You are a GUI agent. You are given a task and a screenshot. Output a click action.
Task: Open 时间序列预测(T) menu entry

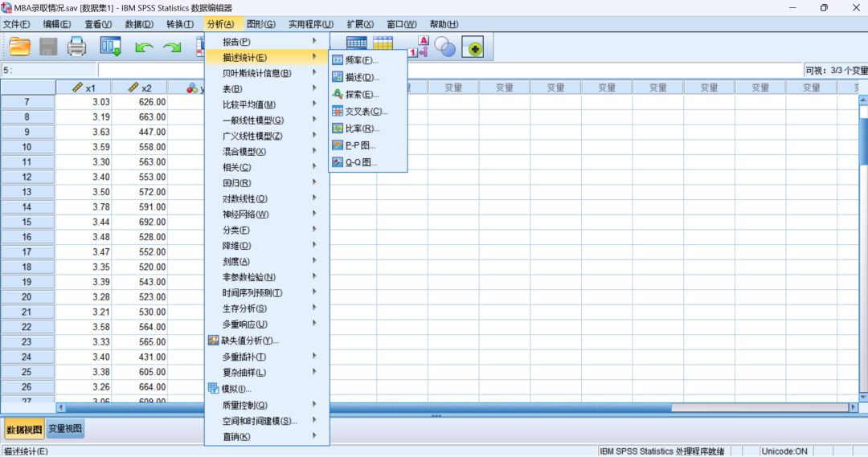coord(267,292)
